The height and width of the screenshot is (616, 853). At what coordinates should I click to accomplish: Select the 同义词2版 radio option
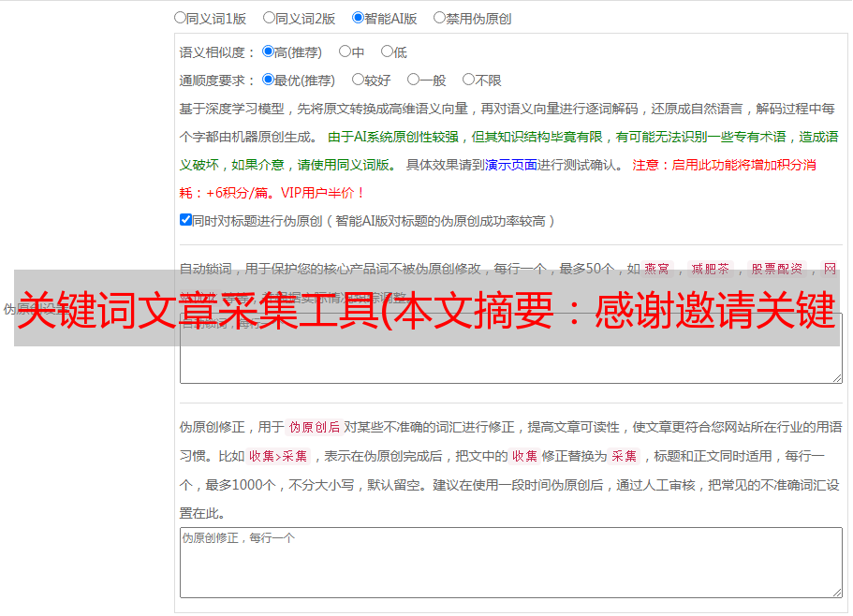[269, 18]
